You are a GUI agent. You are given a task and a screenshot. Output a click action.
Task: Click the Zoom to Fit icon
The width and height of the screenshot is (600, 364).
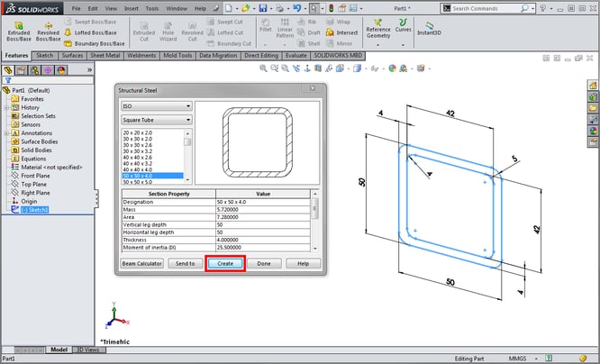[263, 68]
